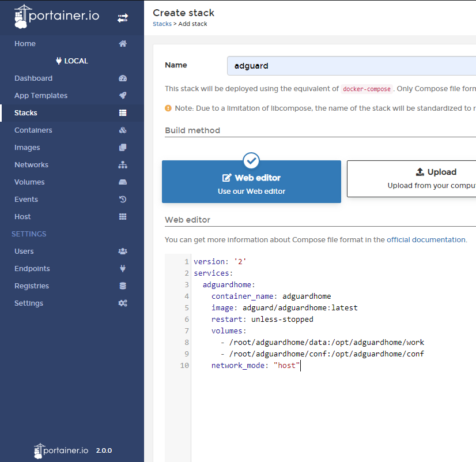Click the plug icon beside LOCAL
The height and width of the screenshot is (462, 476).
coord(59,61)
